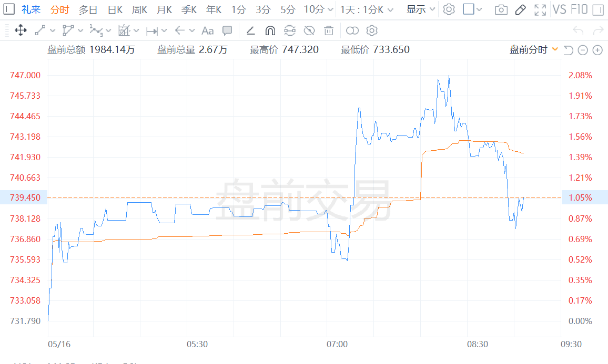
Task: Switch to the 周K tab
Action: [x=139, y=9]
